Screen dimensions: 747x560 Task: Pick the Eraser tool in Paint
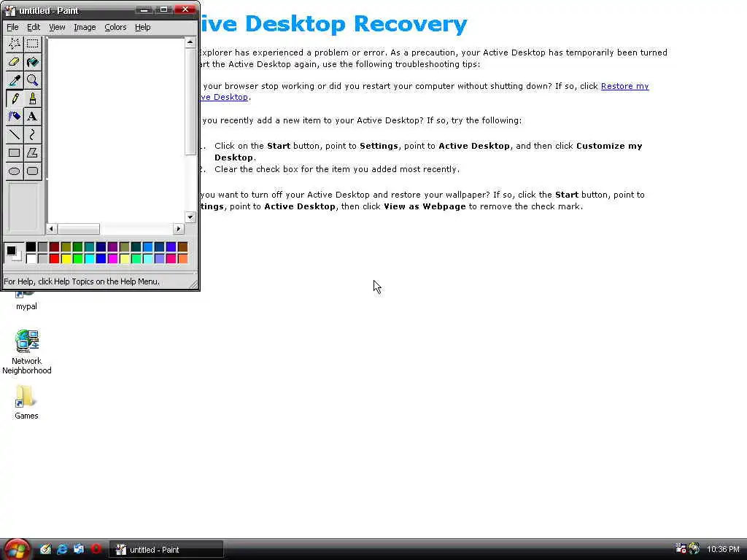pos(15,62)
